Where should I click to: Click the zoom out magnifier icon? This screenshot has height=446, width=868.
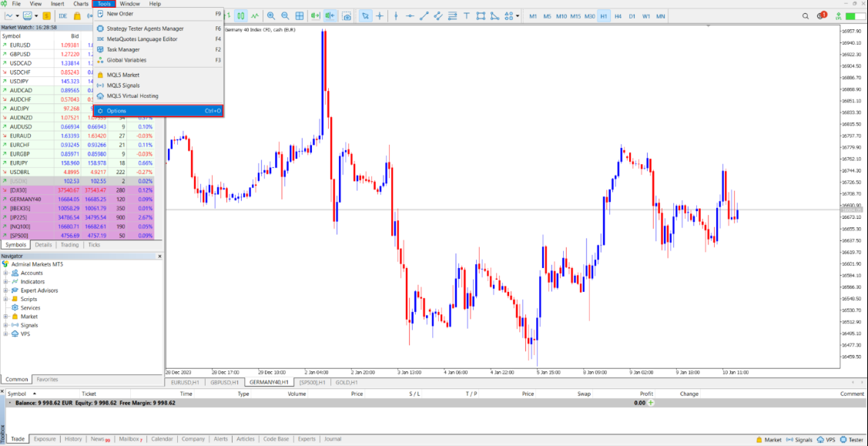tap(285, 16)
